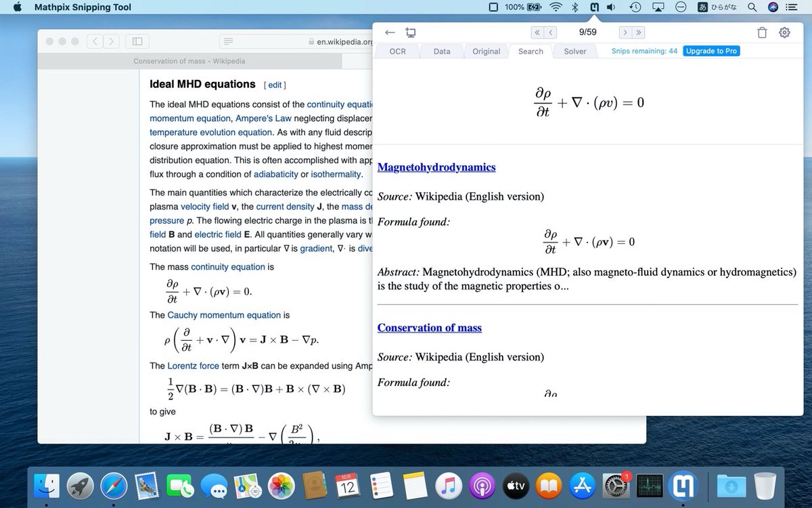Open Safari from Dock
The width and height of the screenshot is (812, 508).
coord(114,486)
